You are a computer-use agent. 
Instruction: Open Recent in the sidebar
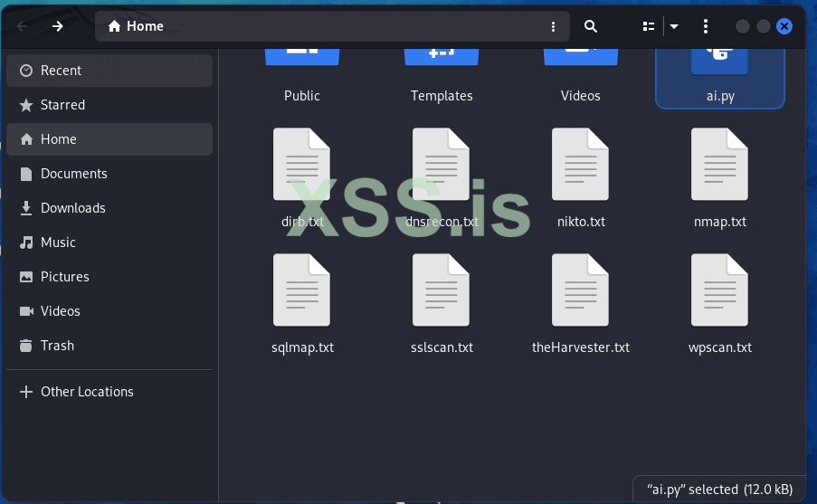tap(109, 71)
